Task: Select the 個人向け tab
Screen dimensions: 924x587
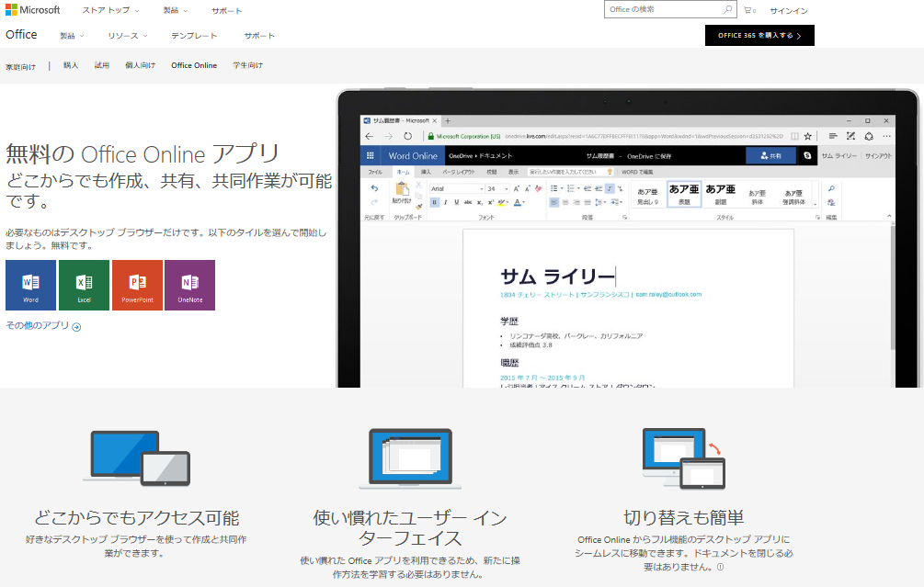Action: 141,65
